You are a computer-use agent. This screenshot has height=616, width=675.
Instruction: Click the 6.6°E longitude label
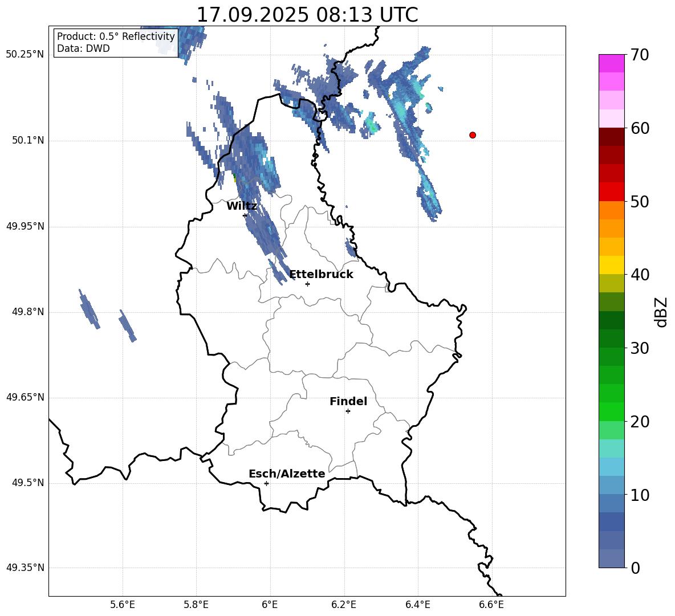click(x=491, y=605)
